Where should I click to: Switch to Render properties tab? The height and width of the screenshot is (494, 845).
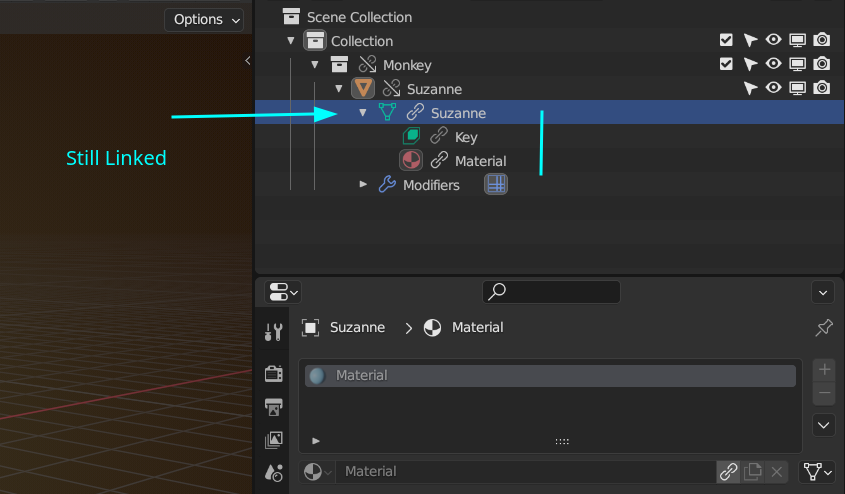click(273, 373)
